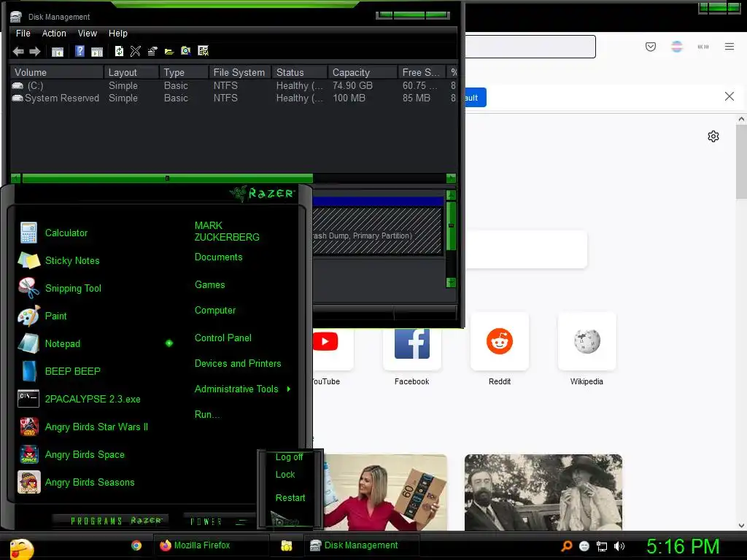The width and height of the screenshot is (747, 560).
Task: Click the open folder toolbar icon
Action: tap(169, 52)
